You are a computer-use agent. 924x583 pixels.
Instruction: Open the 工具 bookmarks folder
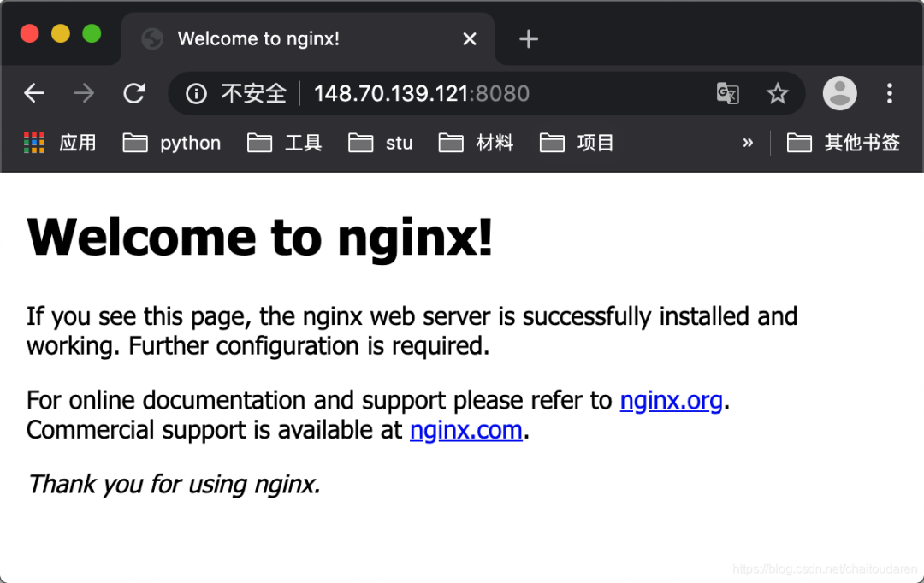[x=285, y=143]
